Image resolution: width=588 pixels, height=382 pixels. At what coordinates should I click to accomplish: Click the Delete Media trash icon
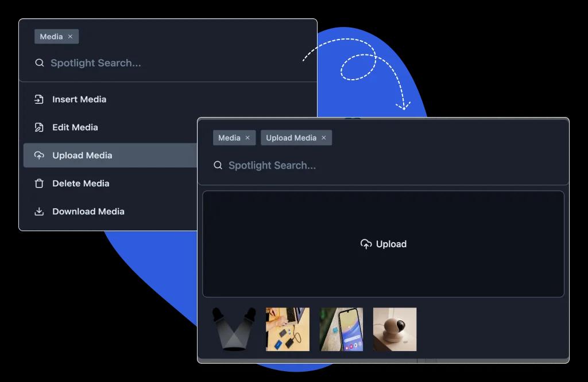38,183
